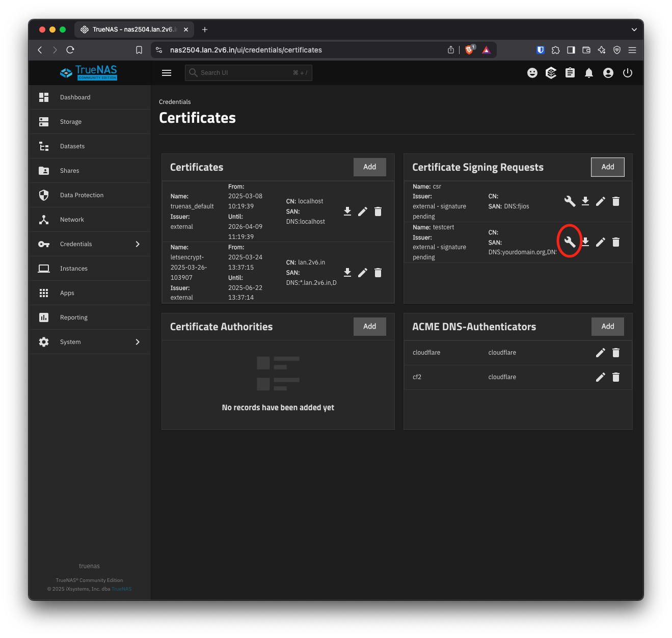Screen dimensions: 672x638
Task: Open the user account menu icon
Action: 608,73
